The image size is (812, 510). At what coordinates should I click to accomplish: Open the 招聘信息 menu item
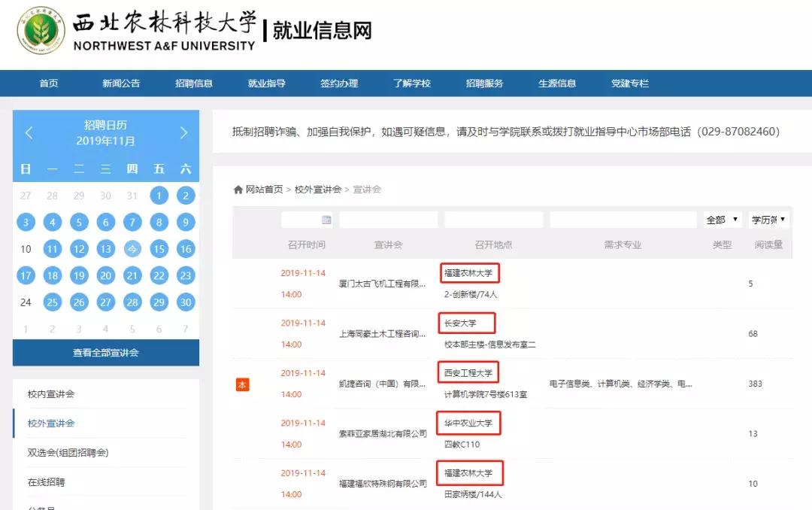click(x=194, y=83)
